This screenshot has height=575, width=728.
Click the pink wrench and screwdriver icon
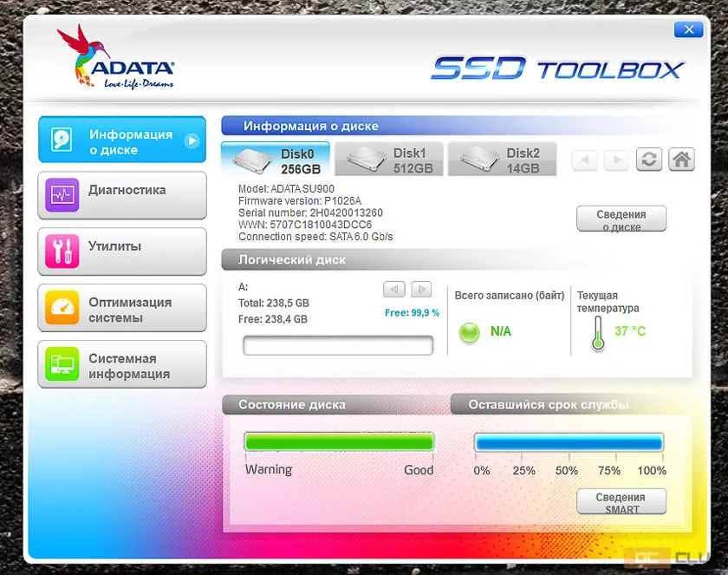click(x=62, y=252)
